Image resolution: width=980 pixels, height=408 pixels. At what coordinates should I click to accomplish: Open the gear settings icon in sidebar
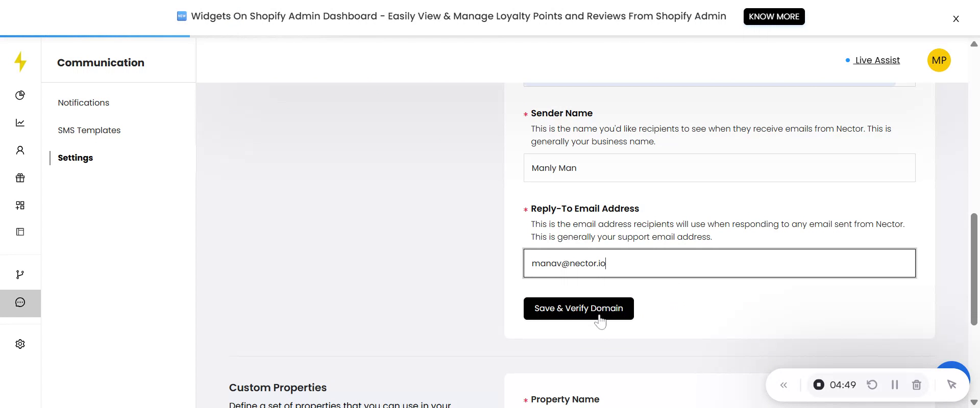coord(20,344)
